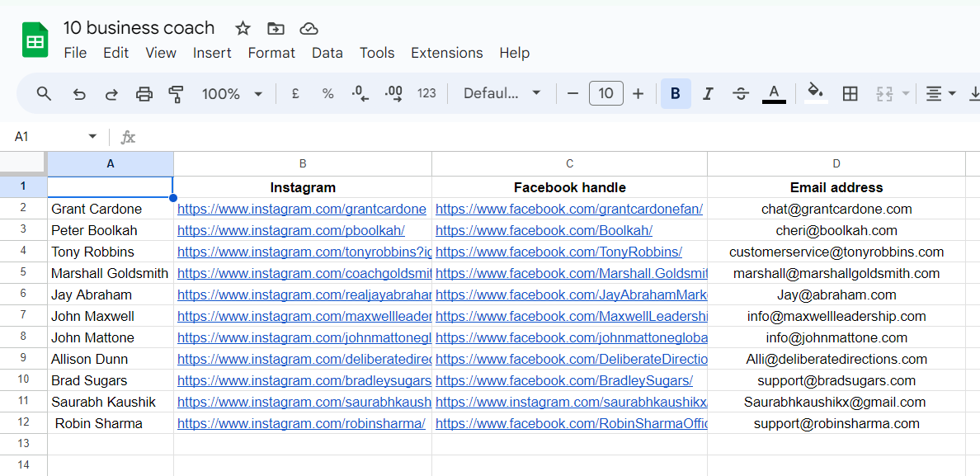Select the Jay Abraham name cell

click(111, 295)
